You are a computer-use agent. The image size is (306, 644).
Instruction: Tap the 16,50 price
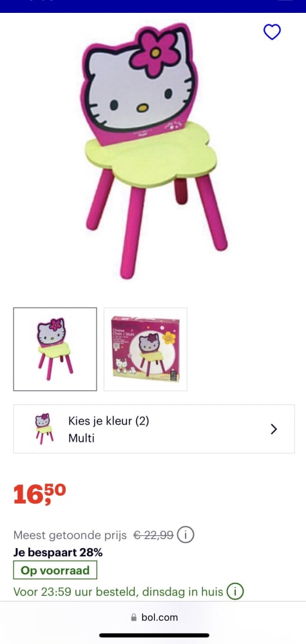click(39, 494)
